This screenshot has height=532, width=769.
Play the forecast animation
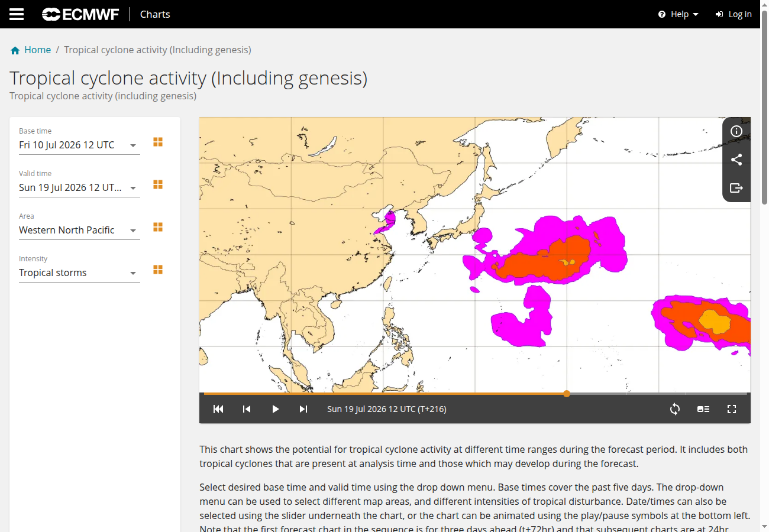click(275, 409)
